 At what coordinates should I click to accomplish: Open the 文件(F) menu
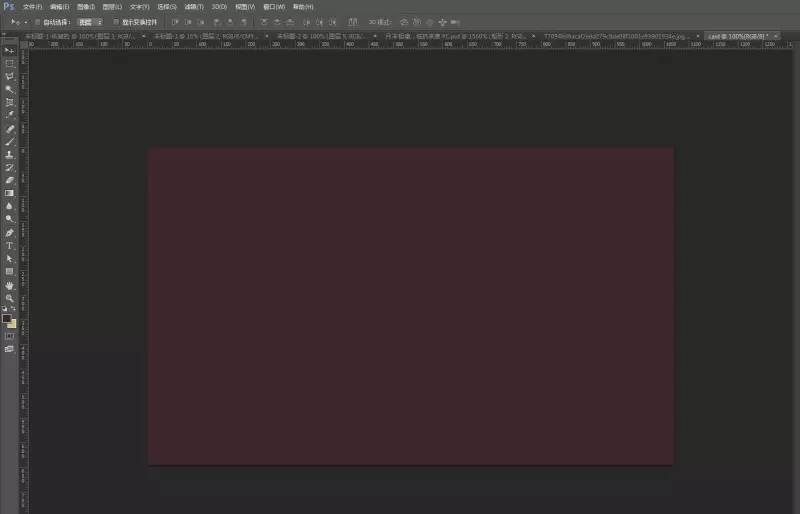(x=32, y=7)
